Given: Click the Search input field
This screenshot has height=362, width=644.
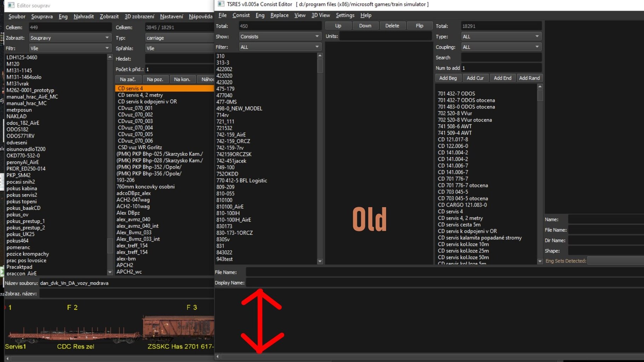Looking at the screenshot, I should pos(501,58).
